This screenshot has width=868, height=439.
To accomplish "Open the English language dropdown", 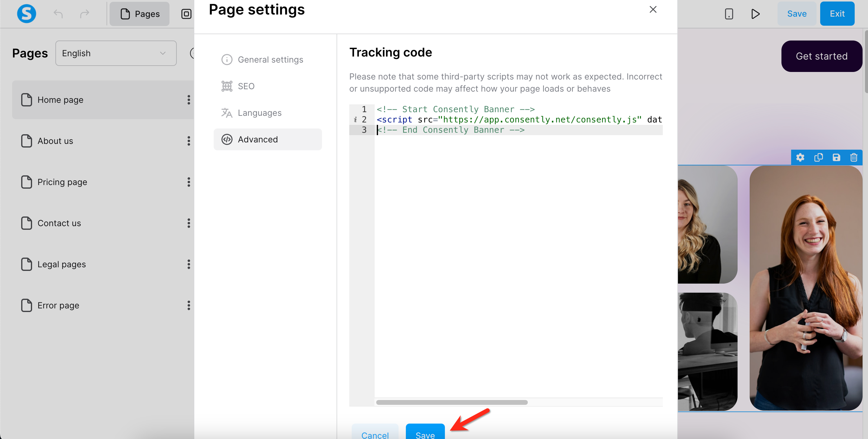I will pos(116,53).
